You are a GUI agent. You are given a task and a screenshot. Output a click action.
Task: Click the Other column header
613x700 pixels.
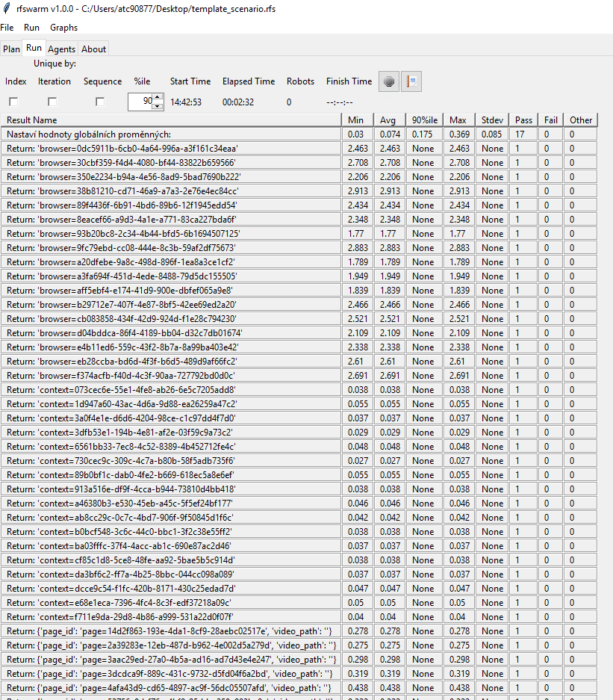(x=581, y=120)
